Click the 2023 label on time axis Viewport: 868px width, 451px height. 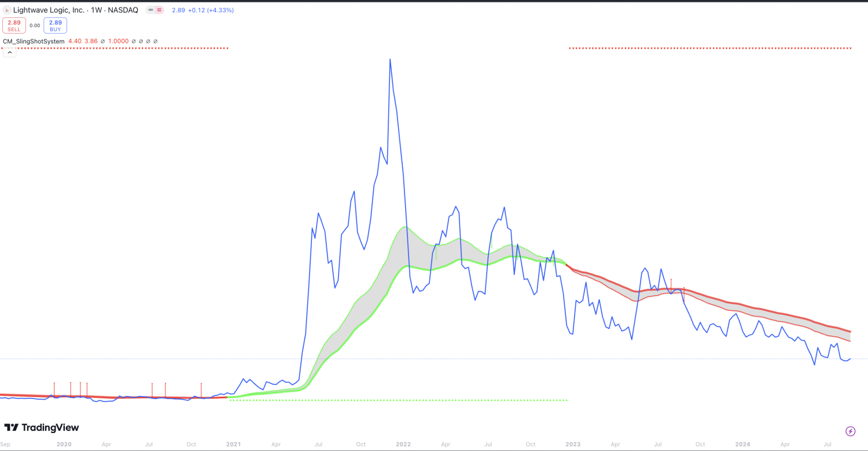[573, 444]
